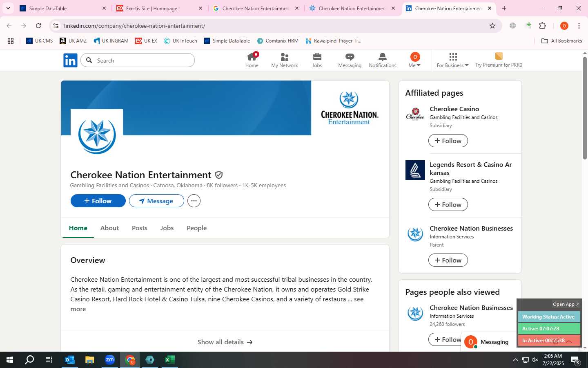588x368 pixels.
Task: Message Cherokee Nation Entertainment
Action: (x=156, y=201)
